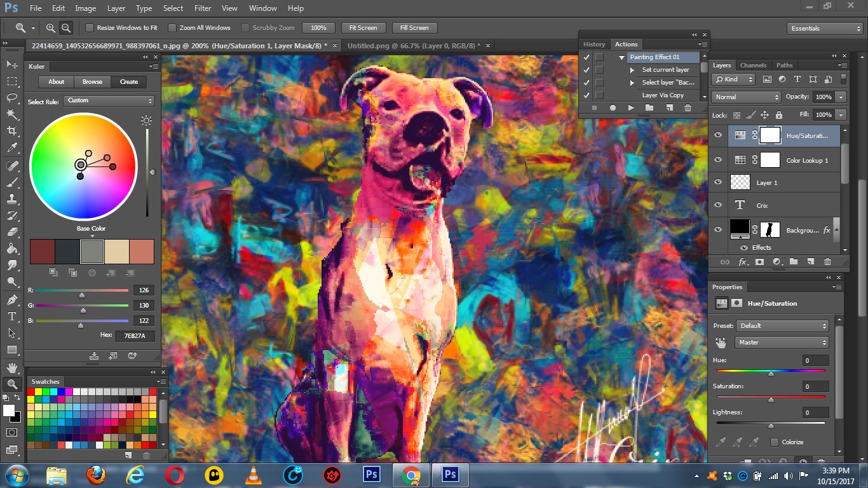Viewport: 868px width, 488px height.
Task: Open Kuler About section
Action: 57,81
